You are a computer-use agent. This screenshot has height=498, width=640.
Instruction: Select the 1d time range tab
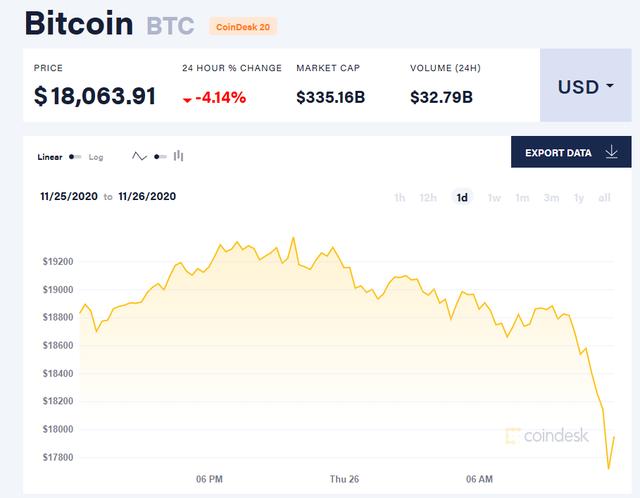click(x=462, y=197)
